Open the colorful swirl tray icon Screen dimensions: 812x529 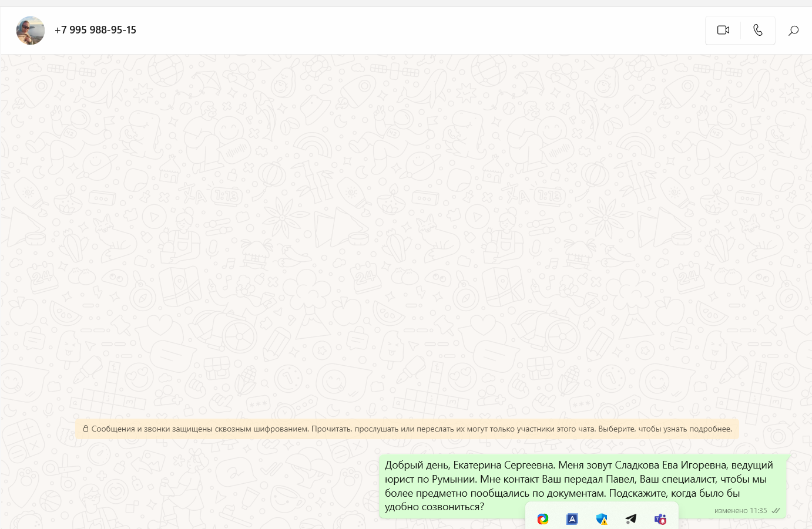[x=543, y=519]
